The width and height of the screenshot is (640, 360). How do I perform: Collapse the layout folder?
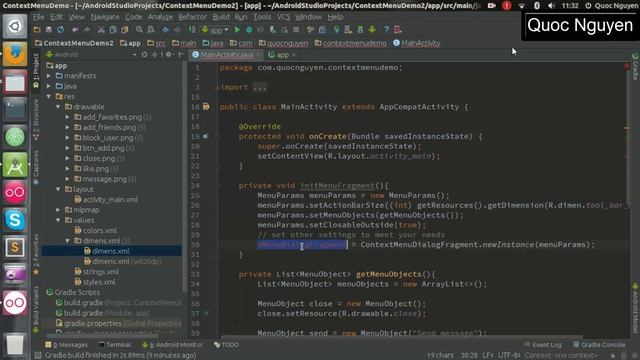[58, 189]
